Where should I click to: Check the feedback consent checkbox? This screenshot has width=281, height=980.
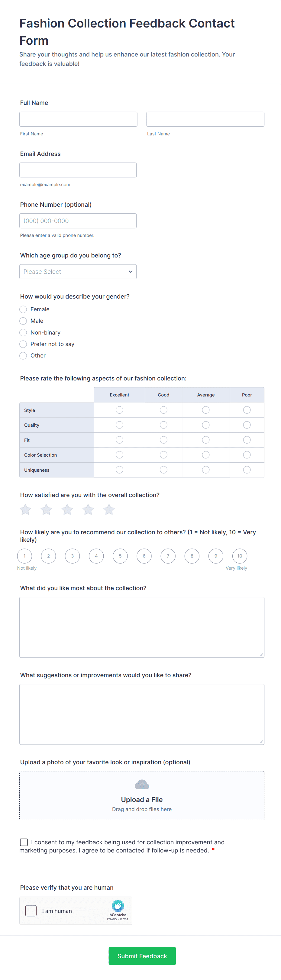[x=24, y=842]
